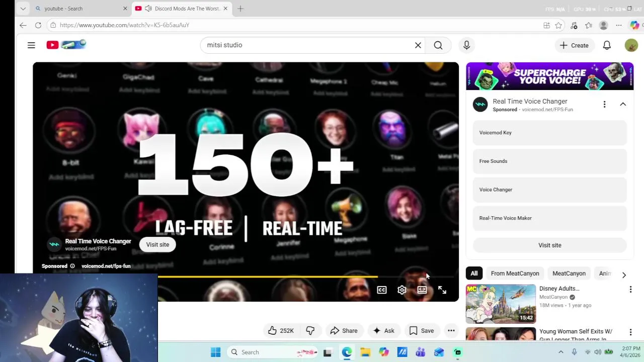Screen dimensions: 644x362
Task: Open Microsoft Teams from the taskbar
Action: [x=421, y=352]
